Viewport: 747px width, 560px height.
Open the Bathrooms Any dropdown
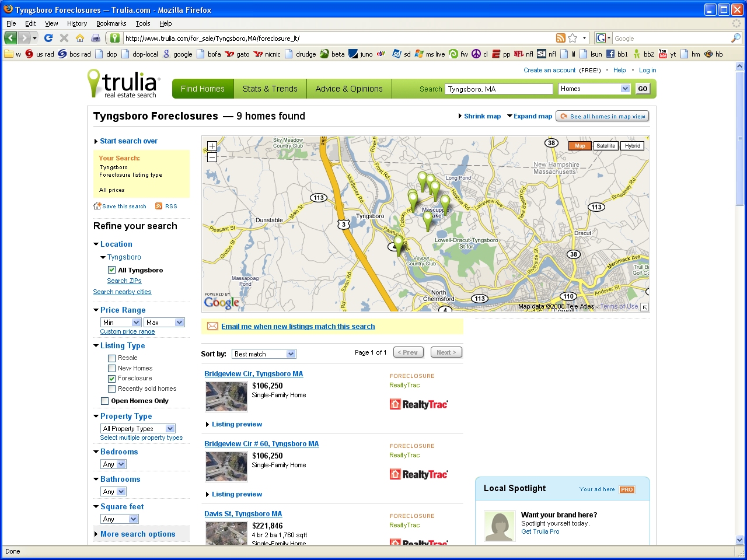click(113, 492)
